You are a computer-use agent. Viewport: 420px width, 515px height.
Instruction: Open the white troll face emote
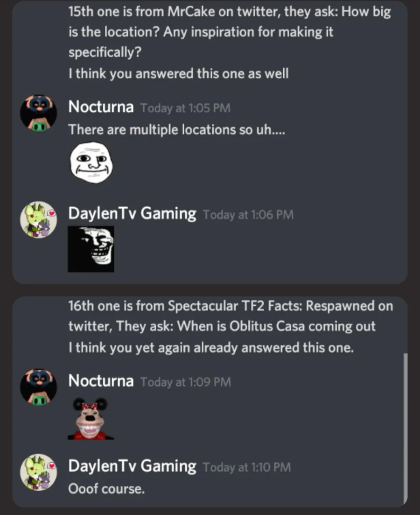tap(91, 162)
